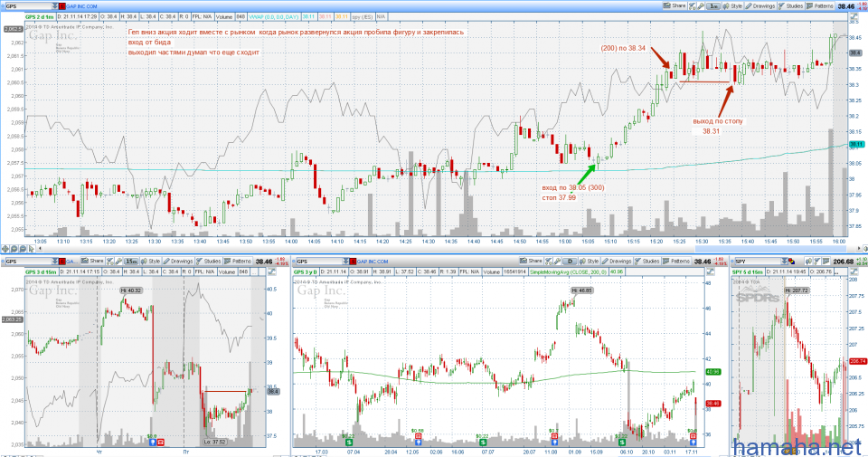Image resolution: width=868 pixels, height=457 pixels.
Task: Click GPS 2 d 1m chart title
Action: click(40, 16)
